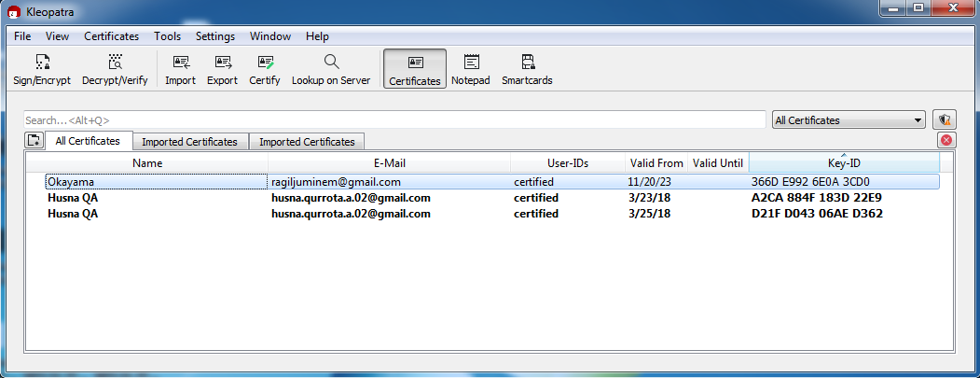Open the Sign/Encrypt tool

coord(42,69)
